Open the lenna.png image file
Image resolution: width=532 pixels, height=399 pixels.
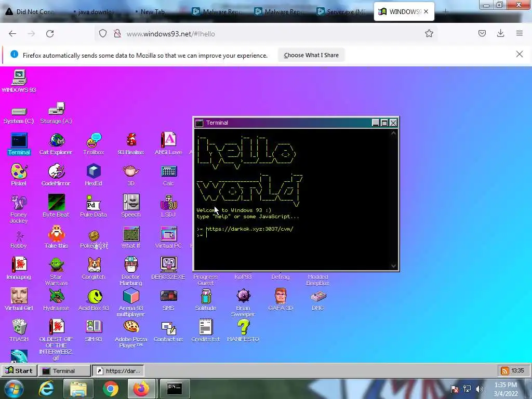pos(19,269)
